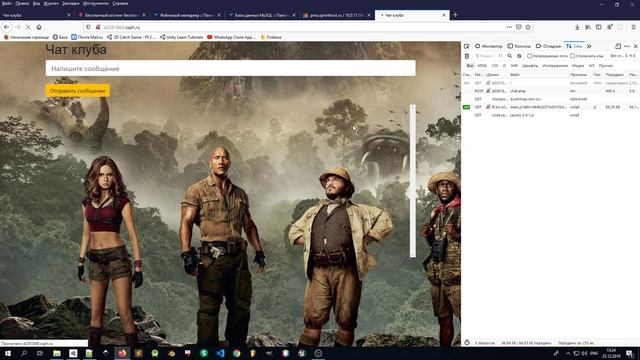
Task: Open Unity Learn Tutorials bookmark
Action: tap(181, 37)
